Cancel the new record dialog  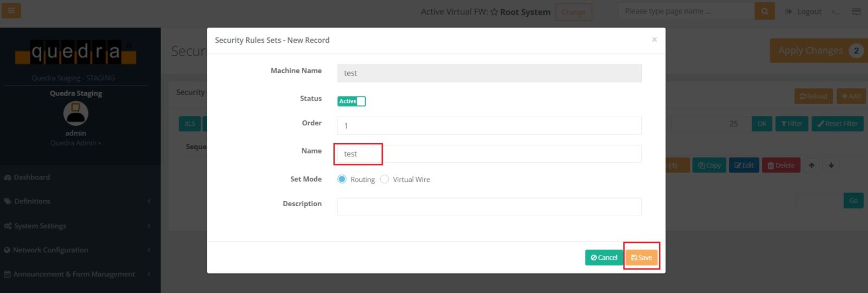coord(604,258)
